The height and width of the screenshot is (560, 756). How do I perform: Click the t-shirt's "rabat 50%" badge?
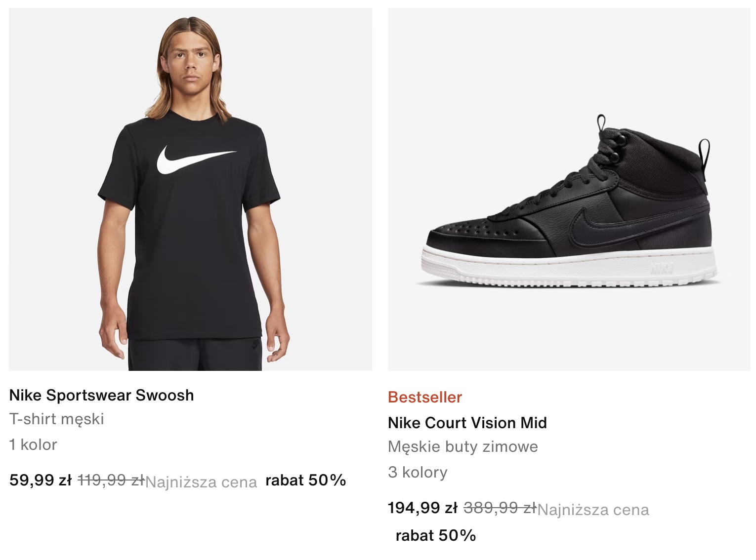click(305, 480)
